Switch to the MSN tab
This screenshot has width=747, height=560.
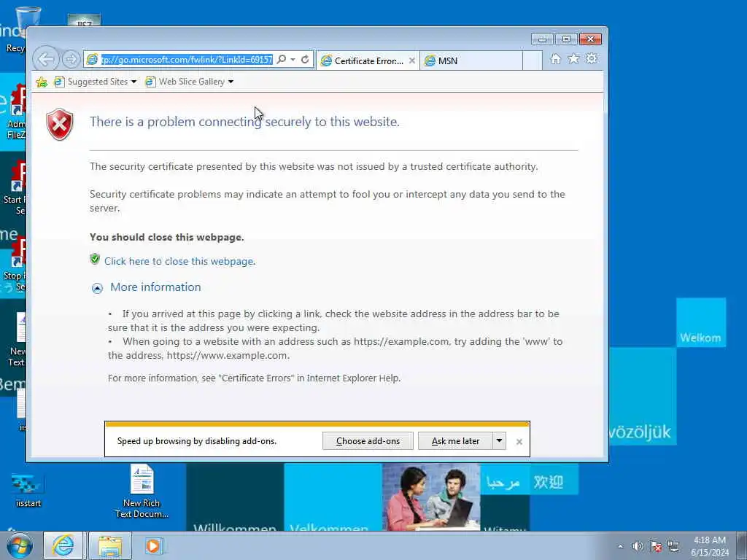pyautogui.click(x=471, y=61)
